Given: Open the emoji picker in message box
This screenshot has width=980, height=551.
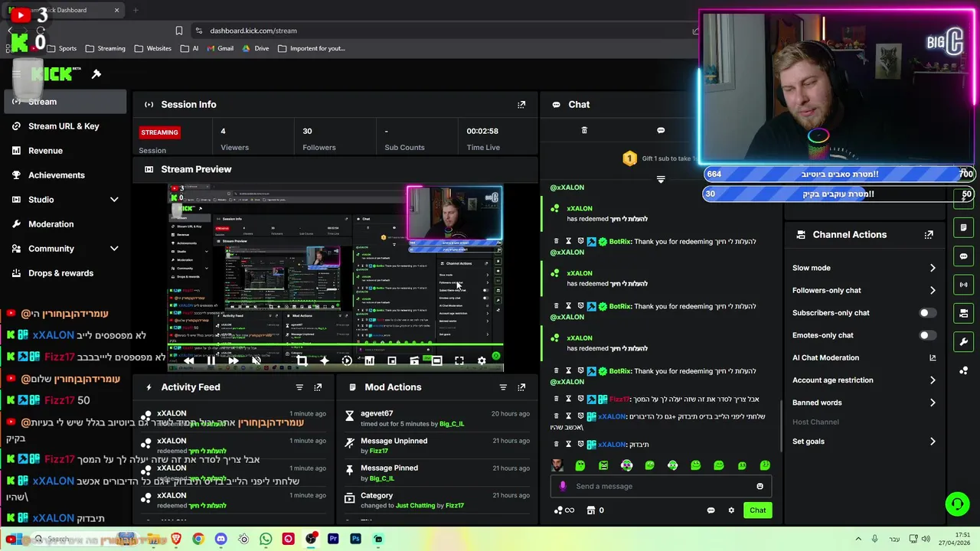Looking at the screenshot, I should pyautogui.click(x=759, y=486).
